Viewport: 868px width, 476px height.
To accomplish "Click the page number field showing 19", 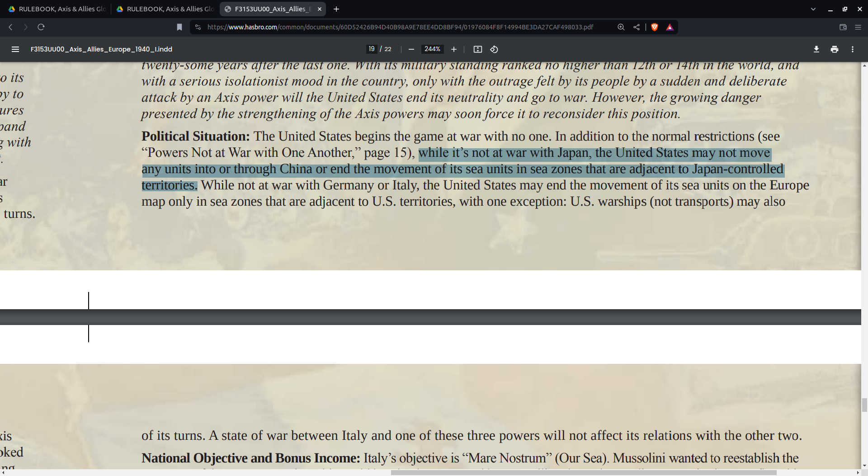I will (x=372, y=49).
